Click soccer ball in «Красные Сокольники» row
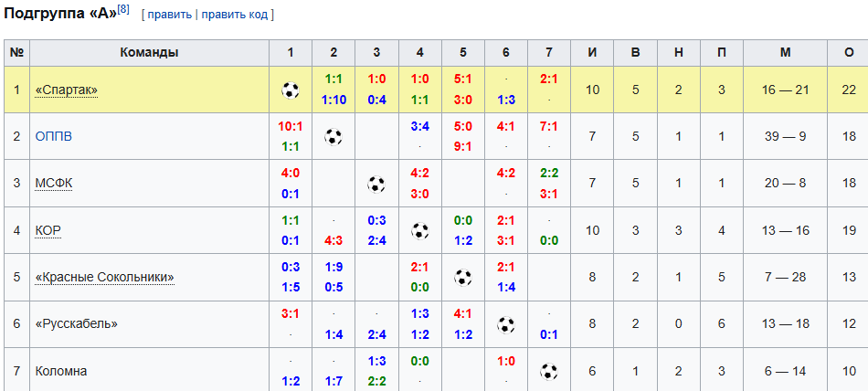The width and height of the screenshot is (868, 391). coord(463,278)
